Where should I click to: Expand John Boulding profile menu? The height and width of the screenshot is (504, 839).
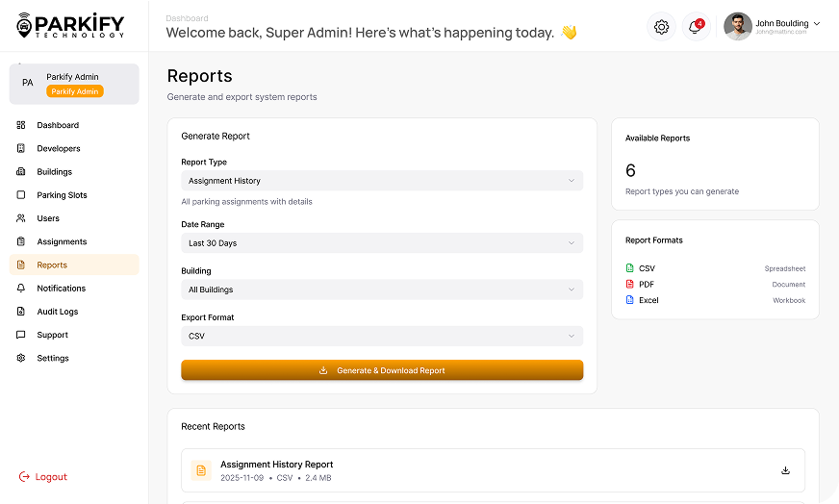[817, 23]
